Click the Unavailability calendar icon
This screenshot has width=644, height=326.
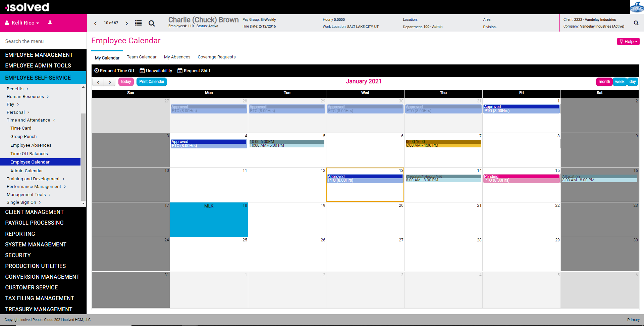click(x=142, y=71)
